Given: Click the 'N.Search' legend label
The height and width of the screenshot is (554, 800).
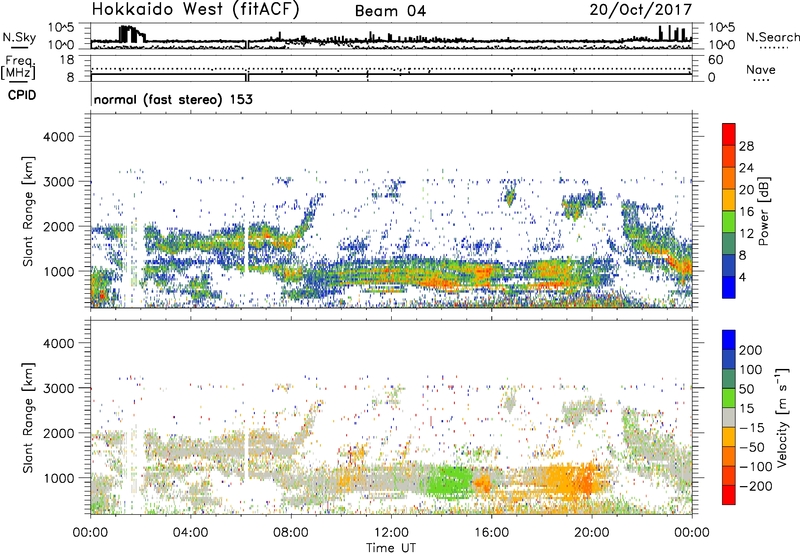Looking at the screenshot, I should pos(773,37).
